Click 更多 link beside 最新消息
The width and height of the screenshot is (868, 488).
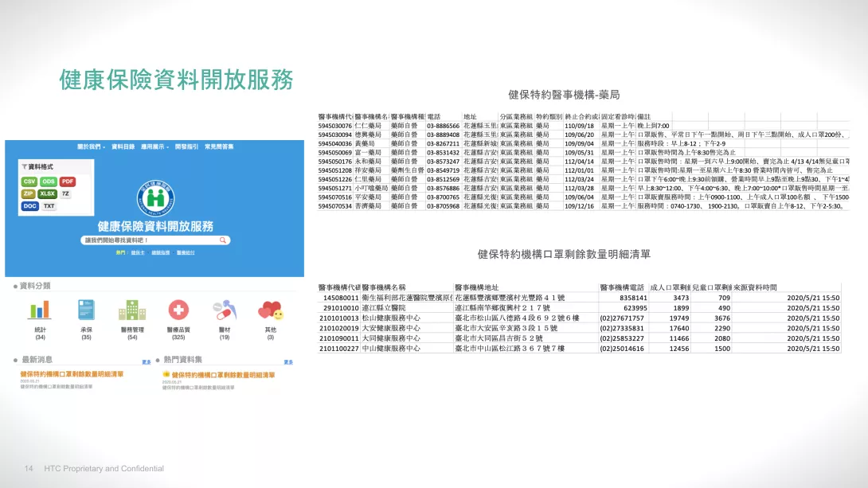point(147,362)
